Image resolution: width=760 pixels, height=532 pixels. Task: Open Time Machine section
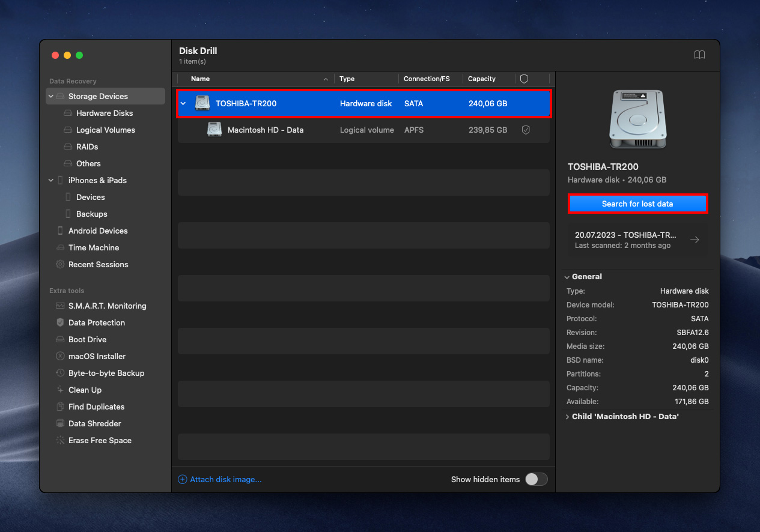pyautogui.click(x=94, y=247)
